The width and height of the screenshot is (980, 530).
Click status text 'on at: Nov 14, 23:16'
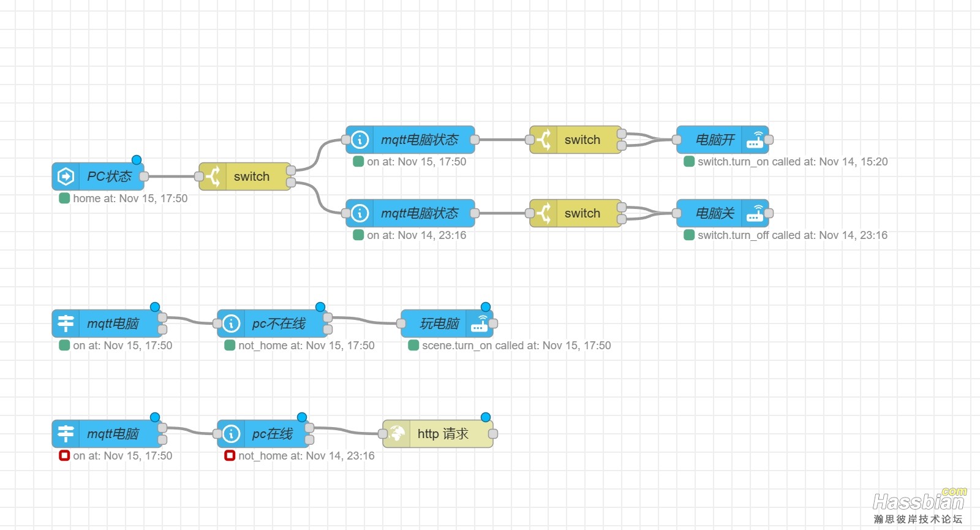coord(417,235)
